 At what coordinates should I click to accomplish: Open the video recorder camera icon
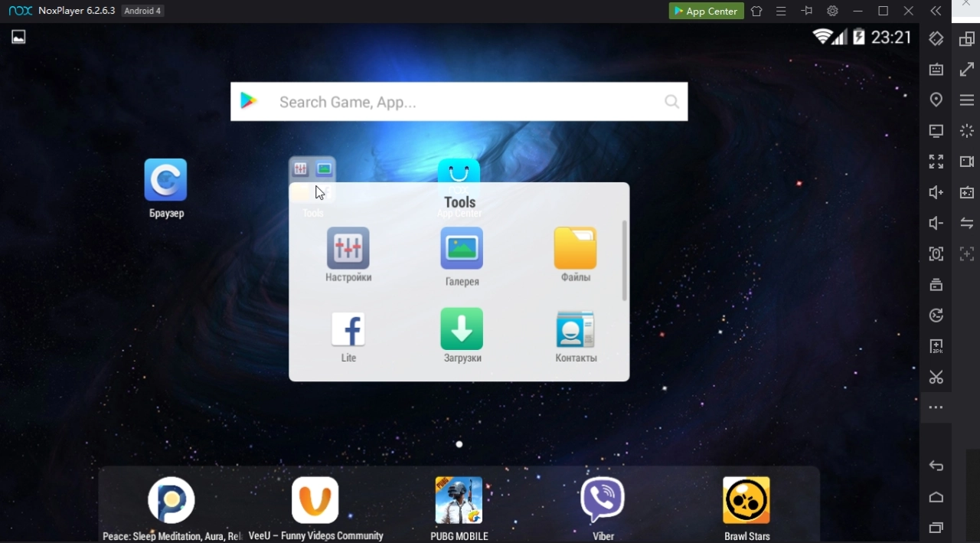coord(967,162)
